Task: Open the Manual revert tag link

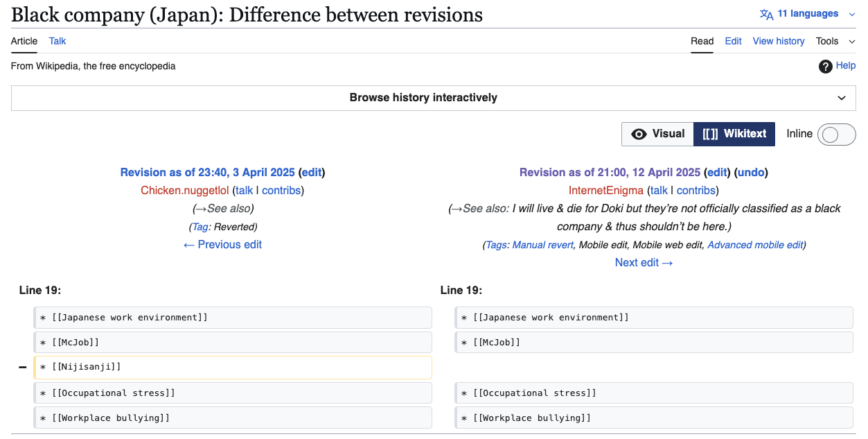Action: [542, 245]
